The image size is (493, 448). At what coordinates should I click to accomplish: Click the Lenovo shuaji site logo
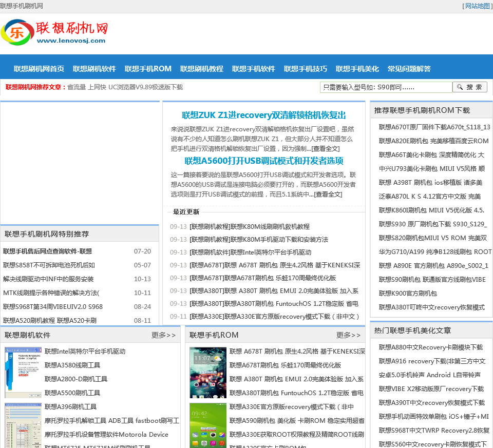54,33
